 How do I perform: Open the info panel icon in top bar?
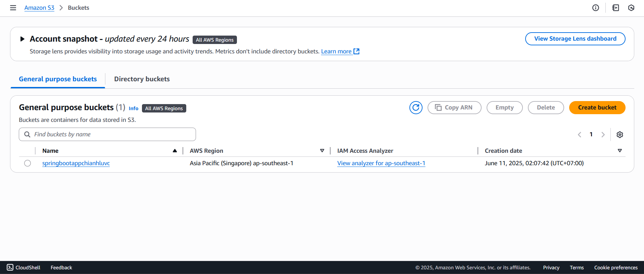(x=596, y=8)
